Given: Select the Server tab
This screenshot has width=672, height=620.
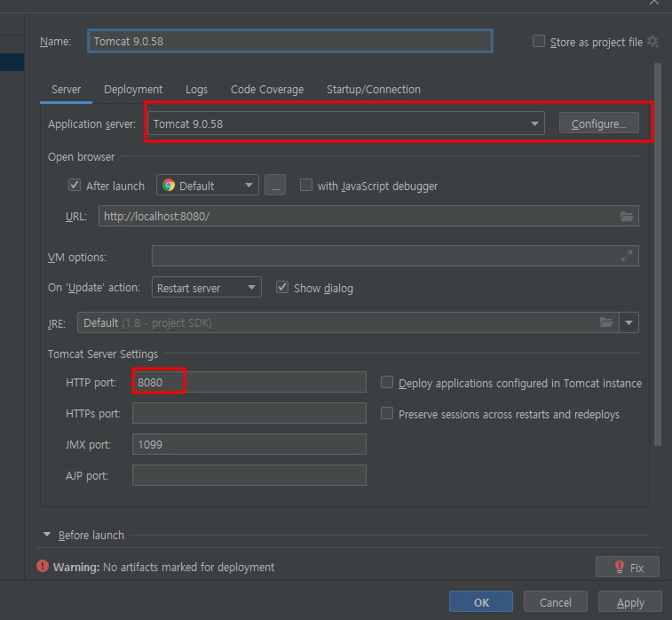Looking at the screenshot, I should point(66,89).
